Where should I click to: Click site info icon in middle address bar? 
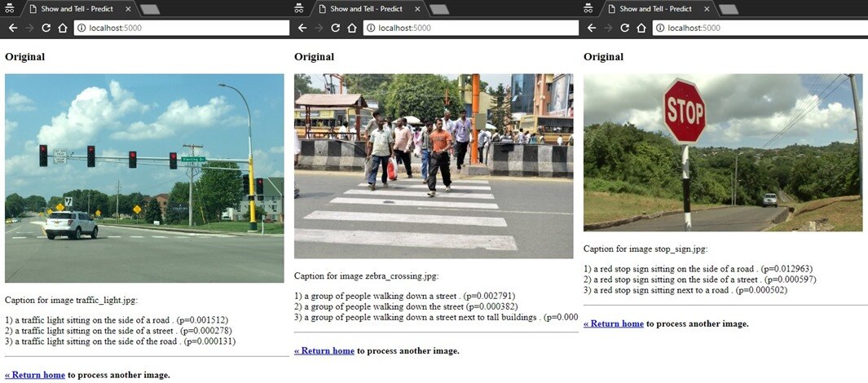[372, 28]
